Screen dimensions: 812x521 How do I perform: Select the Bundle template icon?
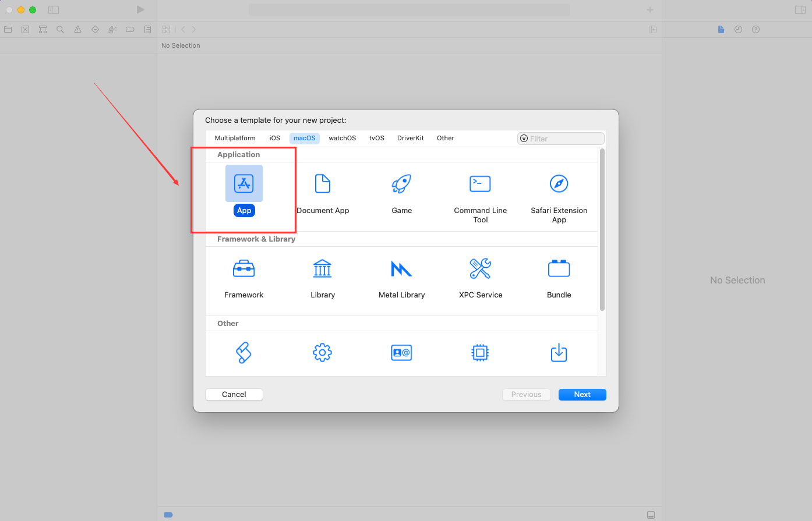[559, 268]
